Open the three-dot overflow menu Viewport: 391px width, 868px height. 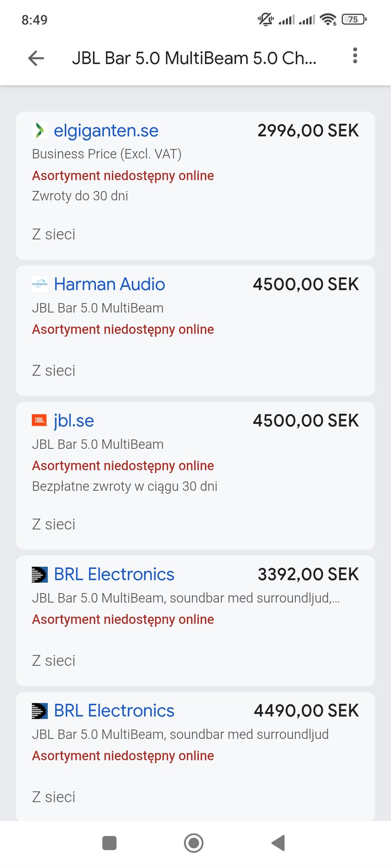[355, 56]
